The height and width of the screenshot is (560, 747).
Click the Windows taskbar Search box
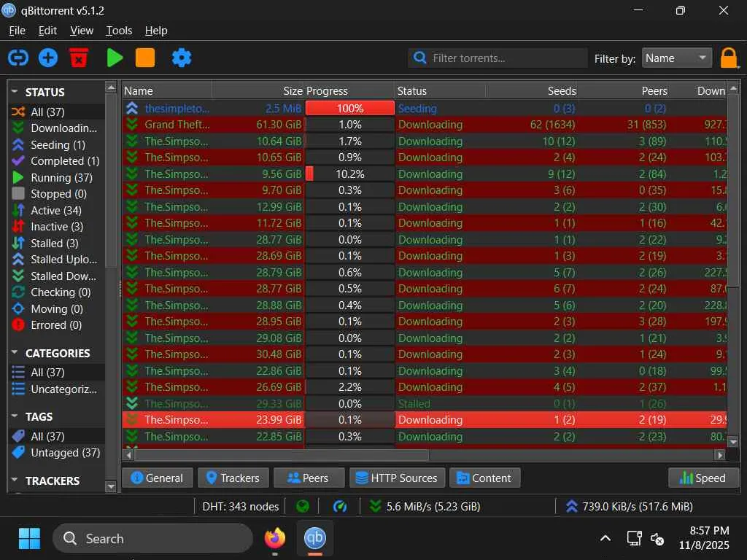click(152, 539)
